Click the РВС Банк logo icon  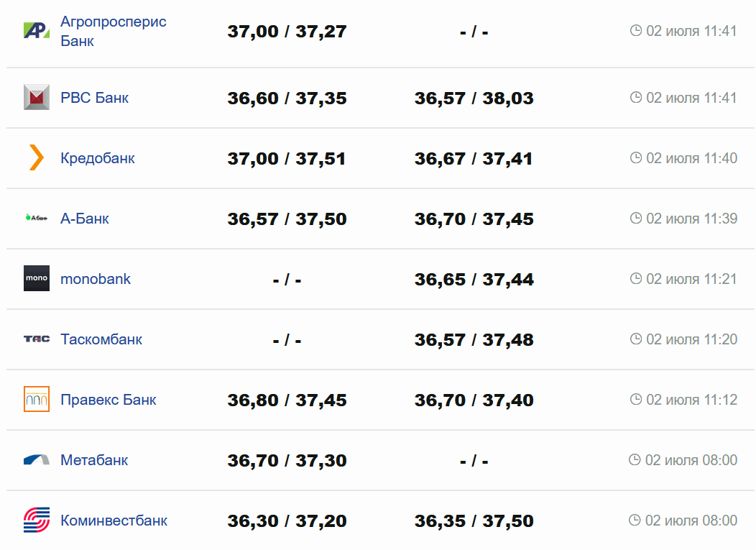point(36,97)
